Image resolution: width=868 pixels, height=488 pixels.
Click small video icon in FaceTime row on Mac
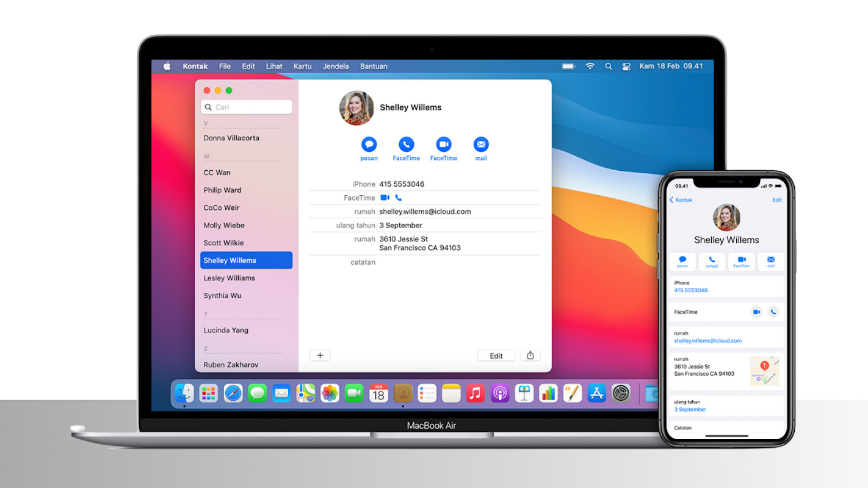click(x=385, y=198)
